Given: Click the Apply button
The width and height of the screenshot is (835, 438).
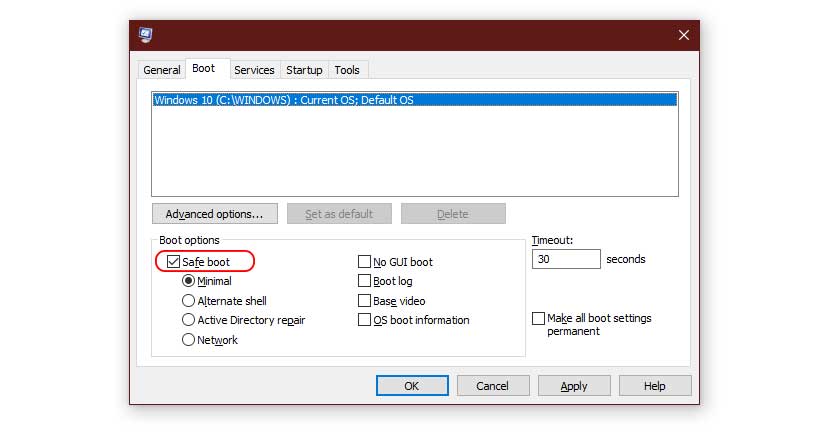Looking at the screenshot, I should click(x=574, y=386).
